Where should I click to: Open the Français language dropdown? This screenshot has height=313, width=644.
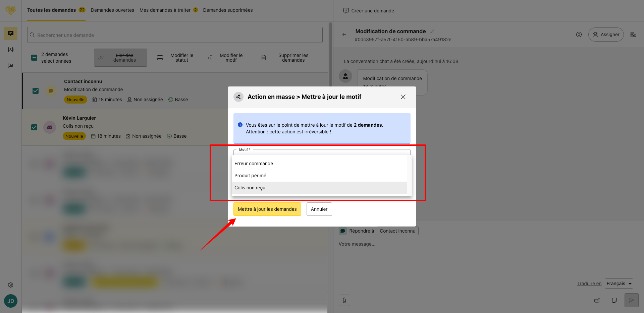[619, 284]
